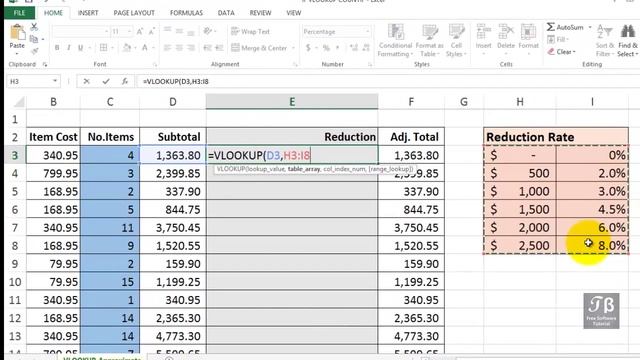Toggle Underline formatting
Viewport: 640px width, 360px height.
pyautogui.click(x=80, y=48)
